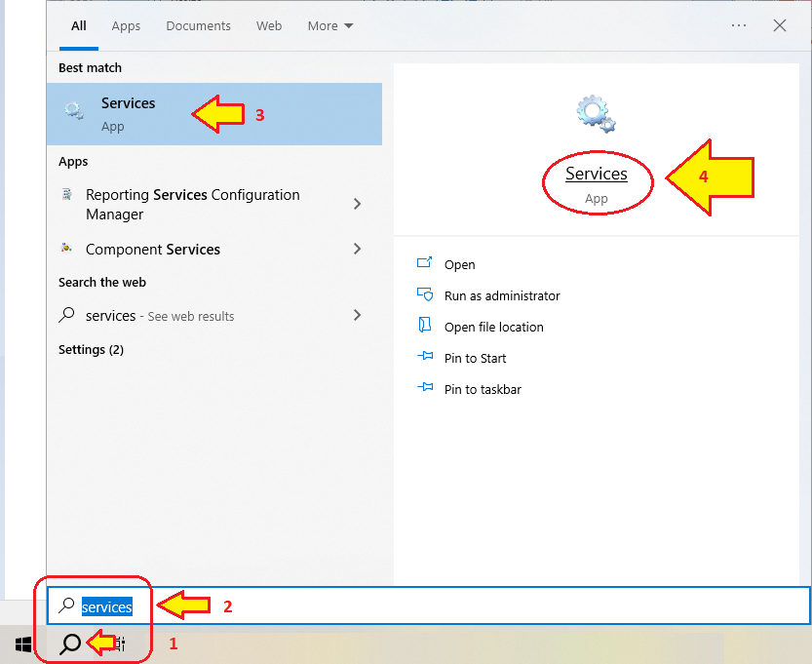The image size is (812, 664).
Task: Expand Reporting Services Configuration Manager chevron
Action: click(357, 204)
